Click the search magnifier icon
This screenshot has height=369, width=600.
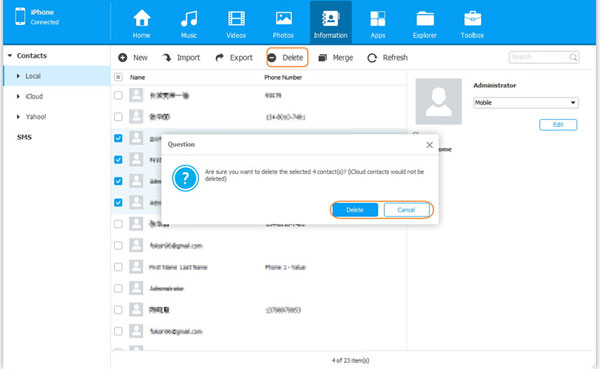pos(573,57)
